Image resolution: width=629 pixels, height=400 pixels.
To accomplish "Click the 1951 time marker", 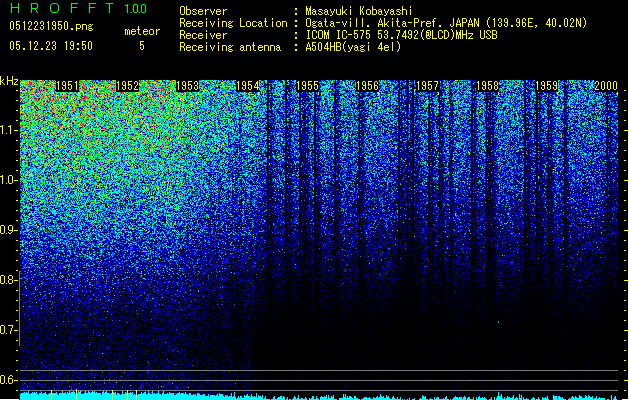I will pyautogui.click(x=67, y=86).
